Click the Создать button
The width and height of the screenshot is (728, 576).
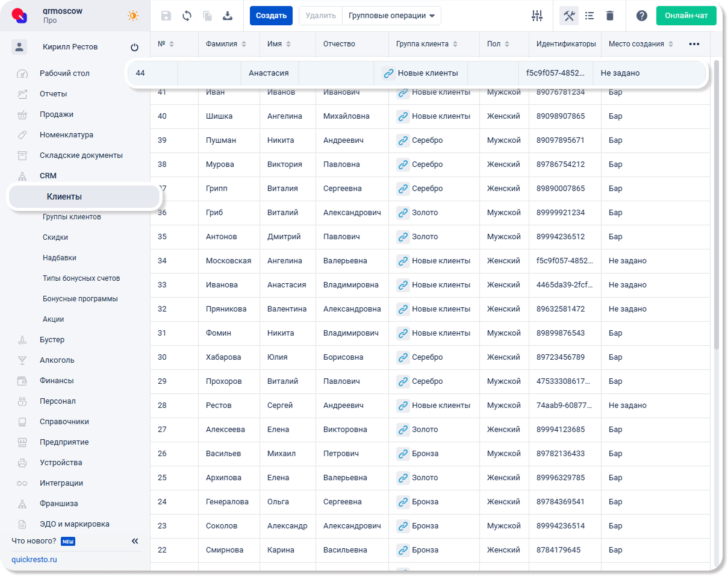[x=271, y=16]
